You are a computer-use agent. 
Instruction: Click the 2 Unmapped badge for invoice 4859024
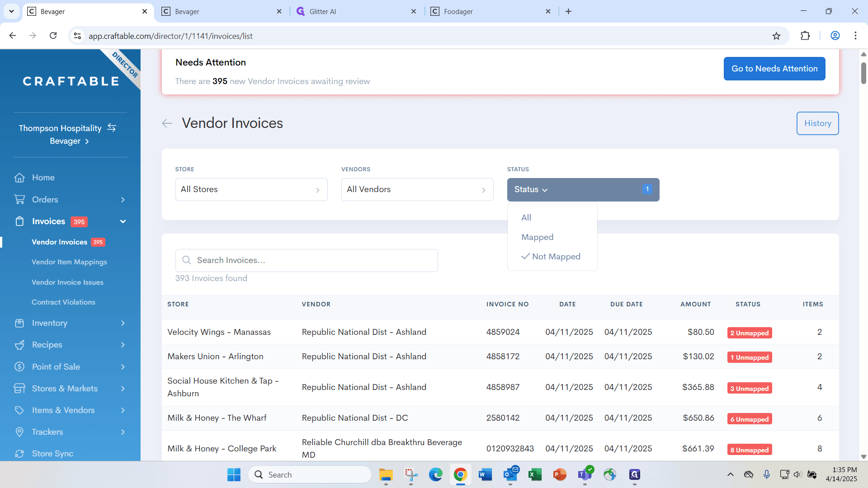pyautogui.click(x=750, y=333)
